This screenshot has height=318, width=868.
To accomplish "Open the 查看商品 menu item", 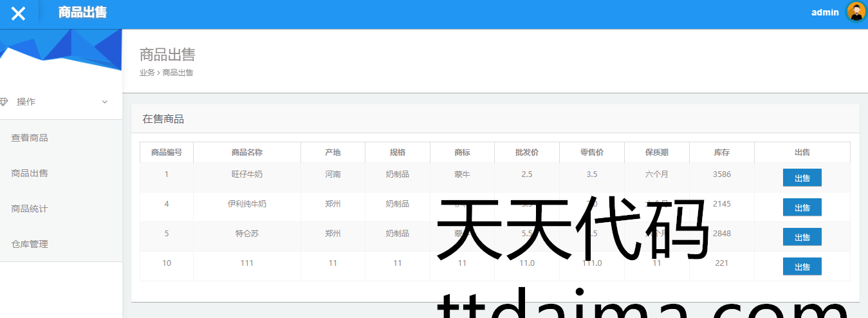I will [x=30, y=138].
